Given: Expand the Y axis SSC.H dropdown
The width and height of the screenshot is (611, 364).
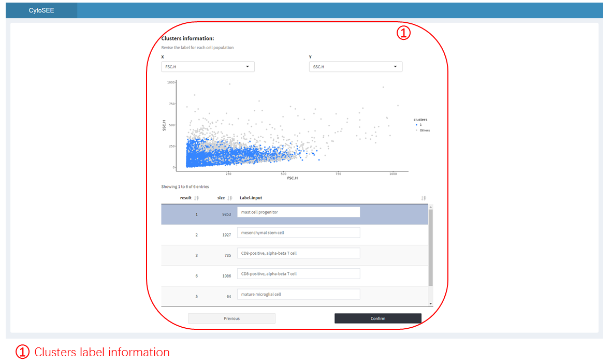Looking at the screenshot, I should tap(355, 67).
